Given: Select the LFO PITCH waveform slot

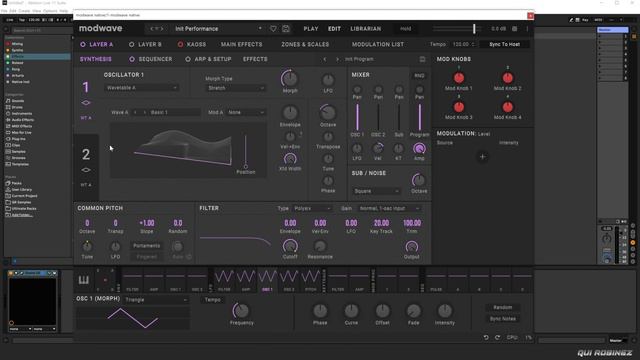Looking at the screenshot, I should 311,280.
